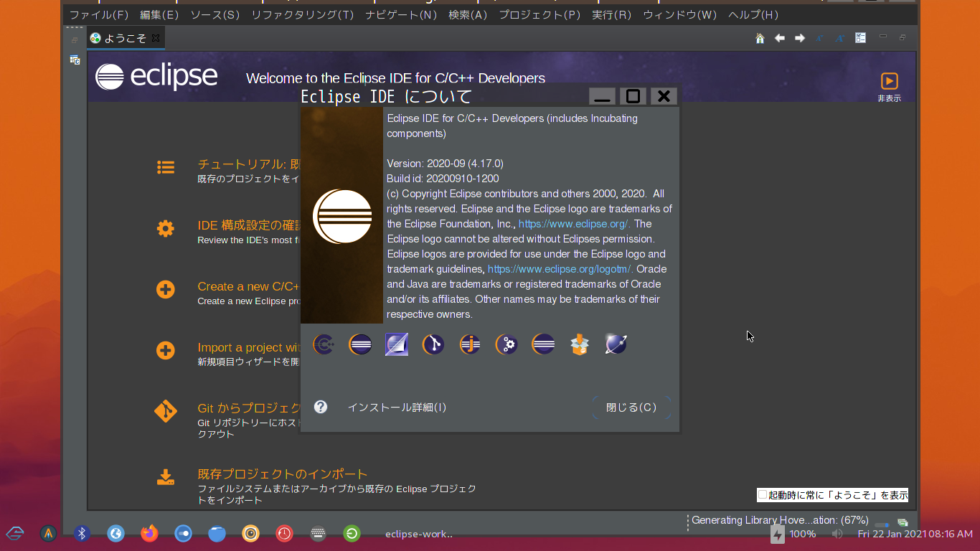Open the 検索(A) menu

[x=468, y=14]
